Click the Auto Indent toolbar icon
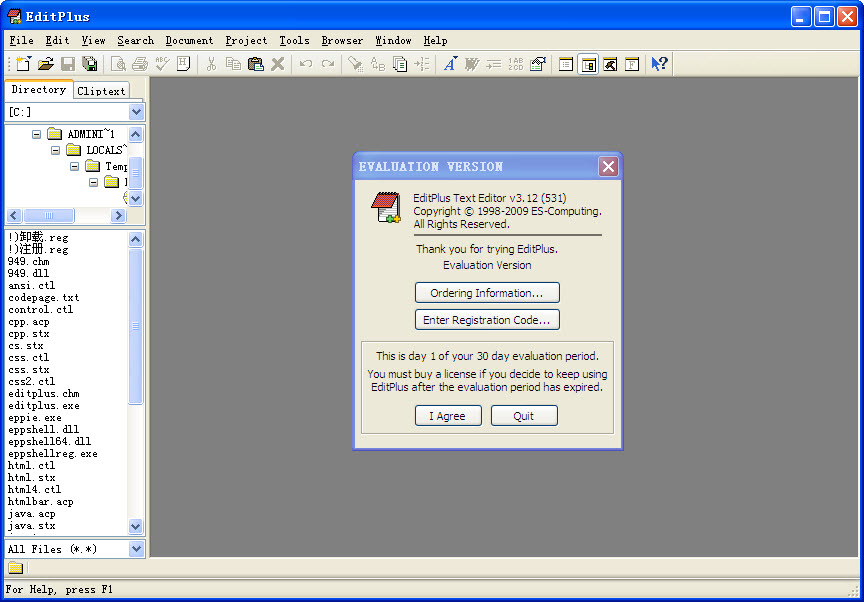This screenshot has width=864, height=602. click(494, 64)
